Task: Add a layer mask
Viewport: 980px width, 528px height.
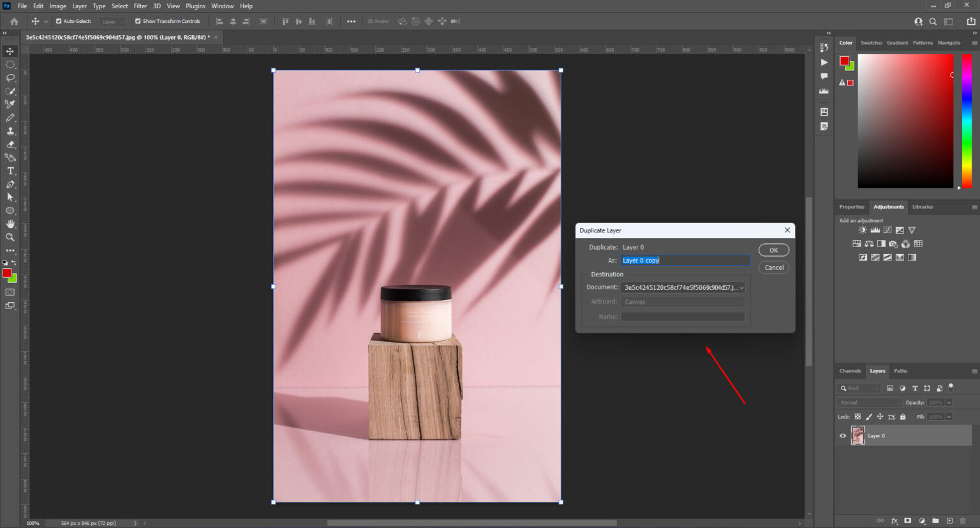Action: pyautogui.click(x=907, y=520)
